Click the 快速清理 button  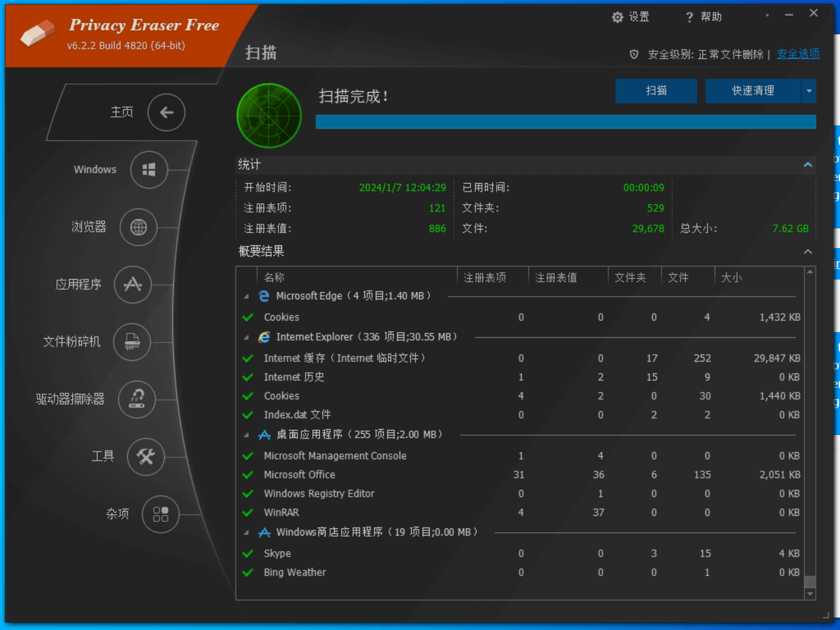(x=753, y=91)
